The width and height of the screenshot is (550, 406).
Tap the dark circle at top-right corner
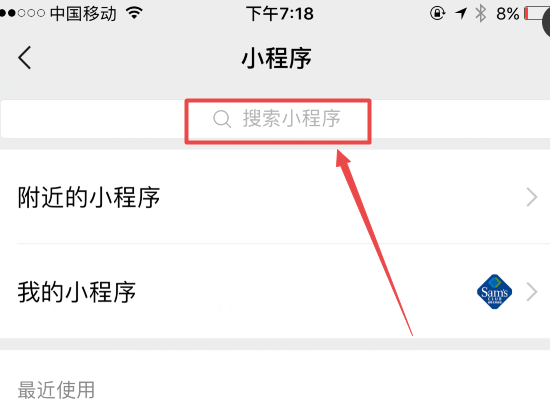[x=546, y=21]
